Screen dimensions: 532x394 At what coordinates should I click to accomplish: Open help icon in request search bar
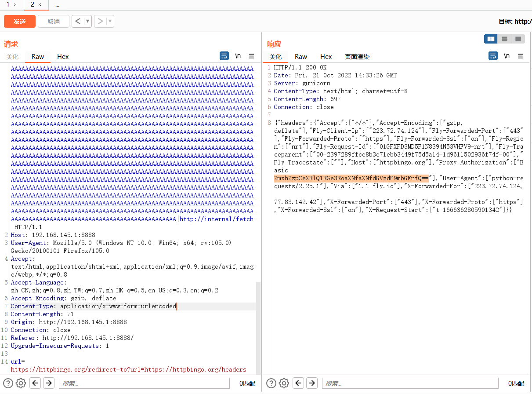(8, 383)
